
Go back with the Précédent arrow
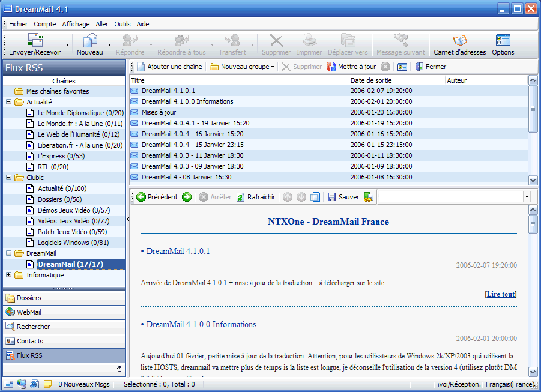(x=157, y=197)
